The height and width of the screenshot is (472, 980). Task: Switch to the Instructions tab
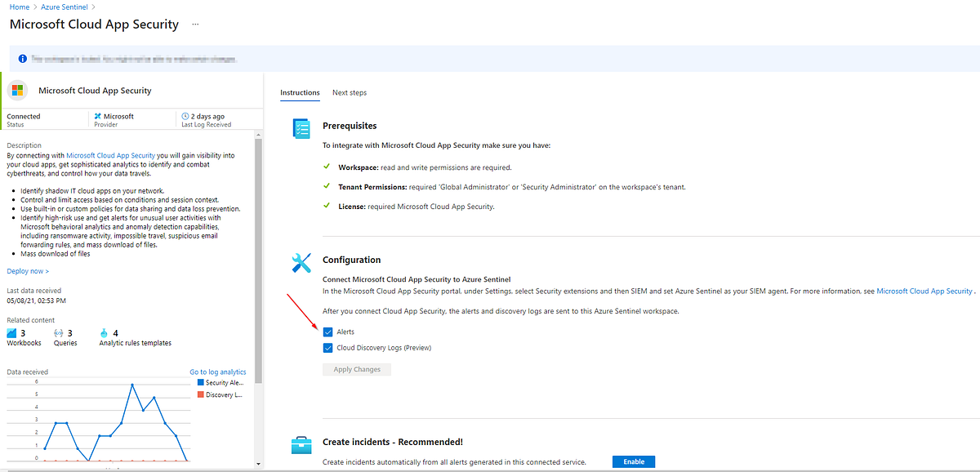pyautogui.click(x=300, y=92)
